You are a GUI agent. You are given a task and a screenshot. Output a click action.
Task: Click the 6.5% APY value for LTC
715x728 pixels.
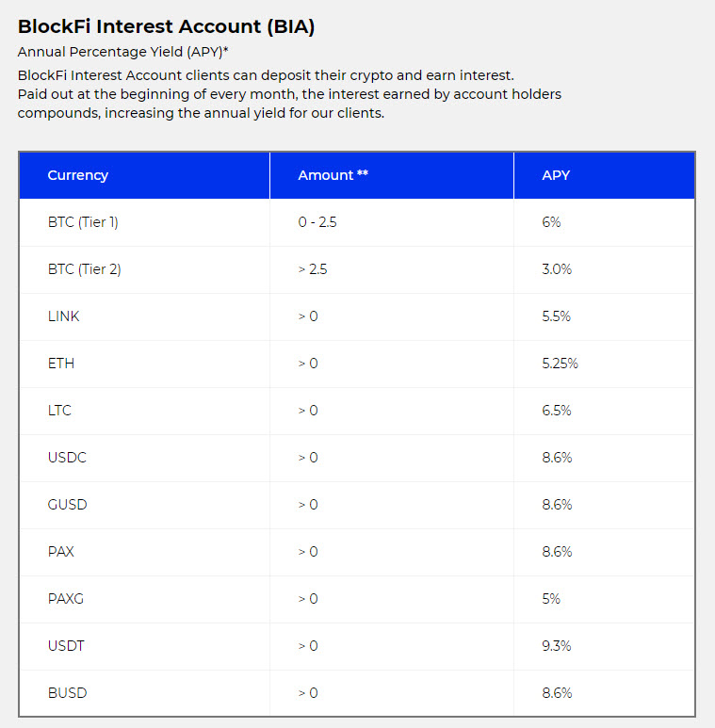coord(557,411)
